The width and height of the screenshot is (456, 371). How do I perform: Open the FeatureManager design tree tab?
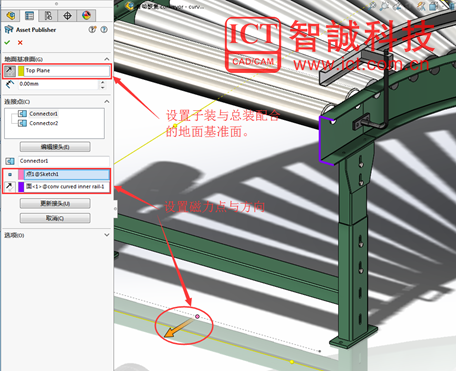click(x=10, y=16)
